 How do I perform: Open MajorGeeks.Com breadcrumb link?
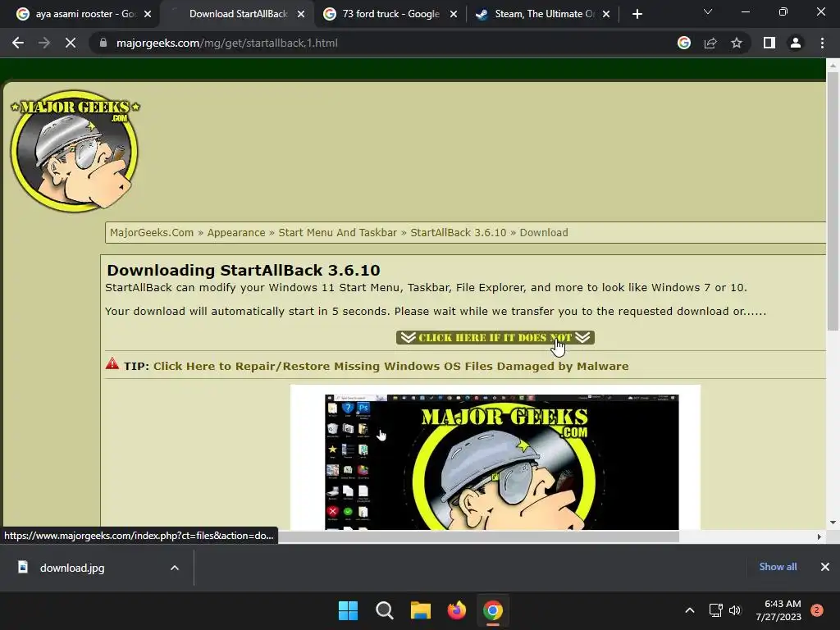(x=152, y=232)
